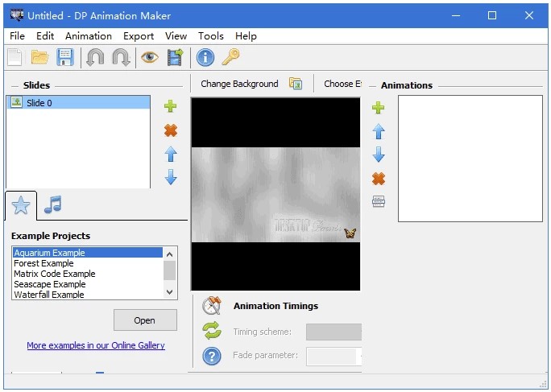Toggle preview with the eye icon
The width and height of the screenshot is (551, 392).
(149, 57)
